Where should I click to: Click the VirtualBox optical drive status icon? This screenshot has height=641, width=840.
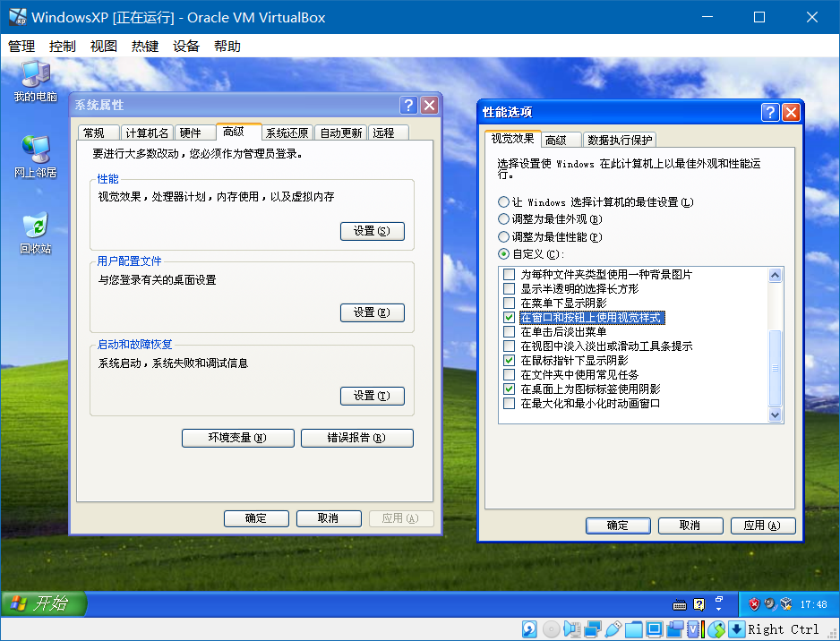click(x=552, y=629)
